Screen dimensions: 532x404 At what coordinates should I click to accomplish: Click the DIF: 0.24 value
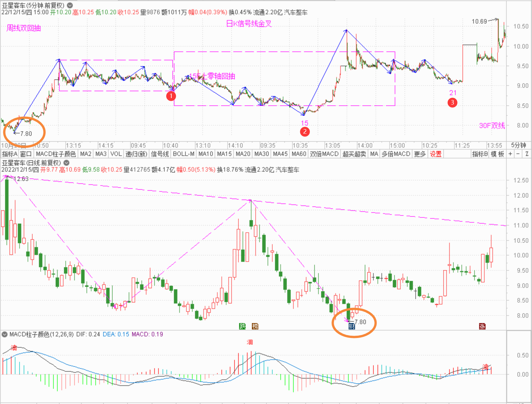[88, 334]
